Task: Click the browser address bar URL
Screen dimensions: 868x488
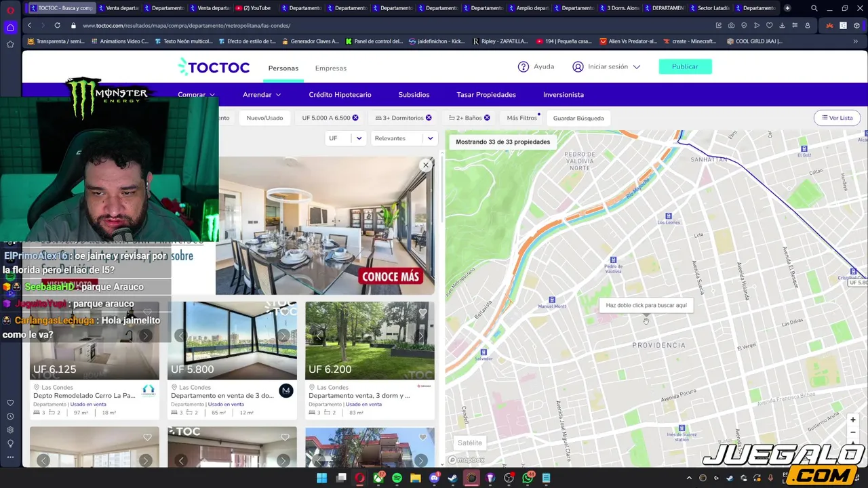Action: tap(186, 25)
